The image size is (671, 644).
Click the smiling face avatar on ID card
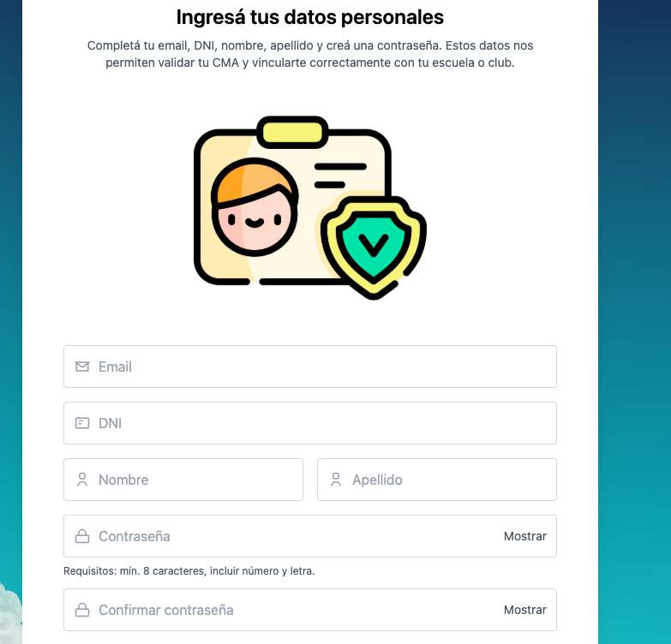[x=254, y=206]
